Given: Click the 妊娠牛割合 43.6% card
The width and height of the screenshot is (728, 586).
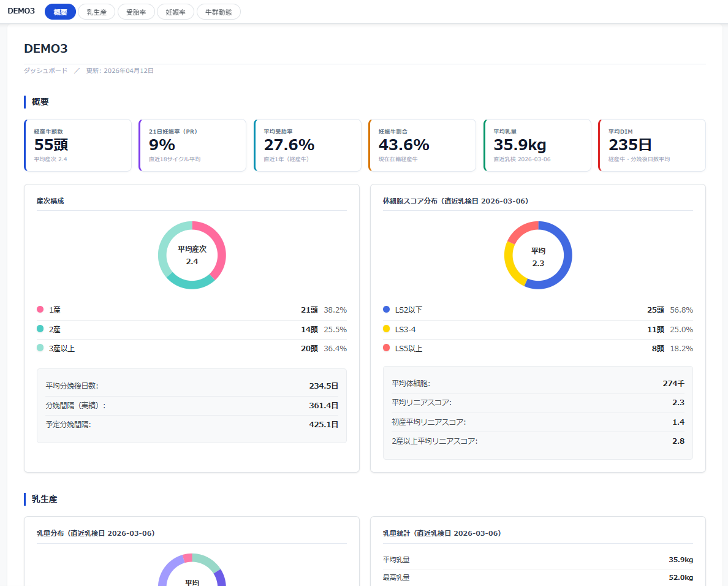Looking at the screenshot, I should tap(422, 145).
